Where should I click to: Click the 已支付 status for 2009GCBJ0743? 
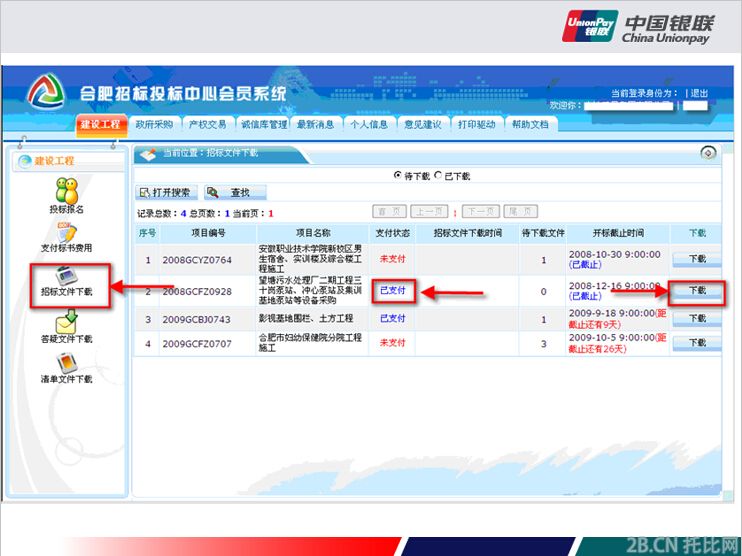click(392, 319)
